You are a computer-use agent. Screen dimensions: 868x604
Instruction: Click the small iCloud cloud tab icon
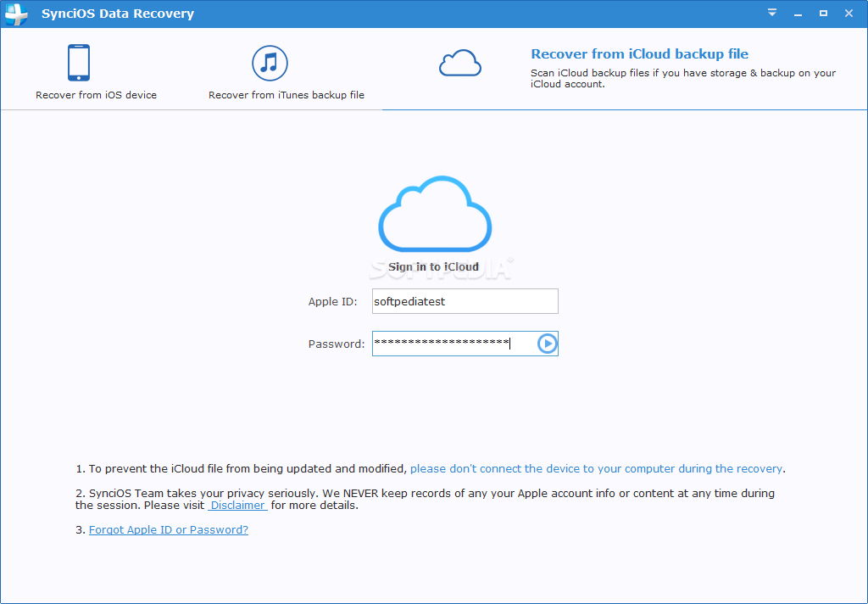(460, 63)
